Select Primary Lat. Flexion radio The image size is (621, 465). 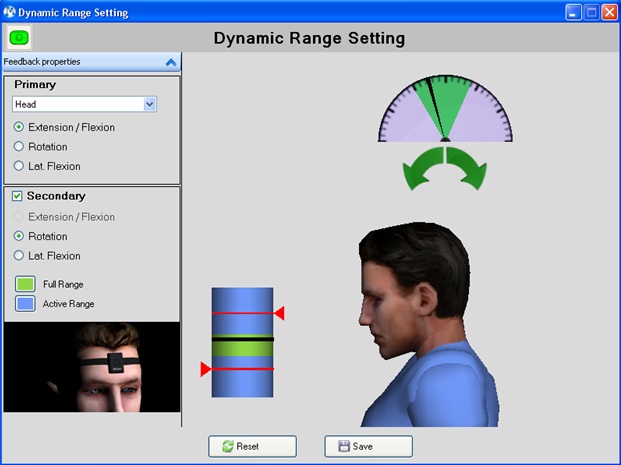click(19, 166)
